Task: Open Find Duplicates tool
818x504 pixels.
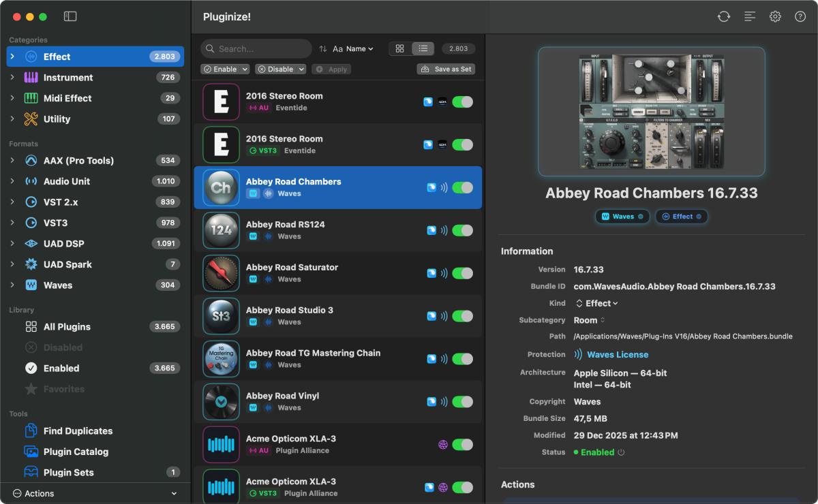Action: coord(78,430)
